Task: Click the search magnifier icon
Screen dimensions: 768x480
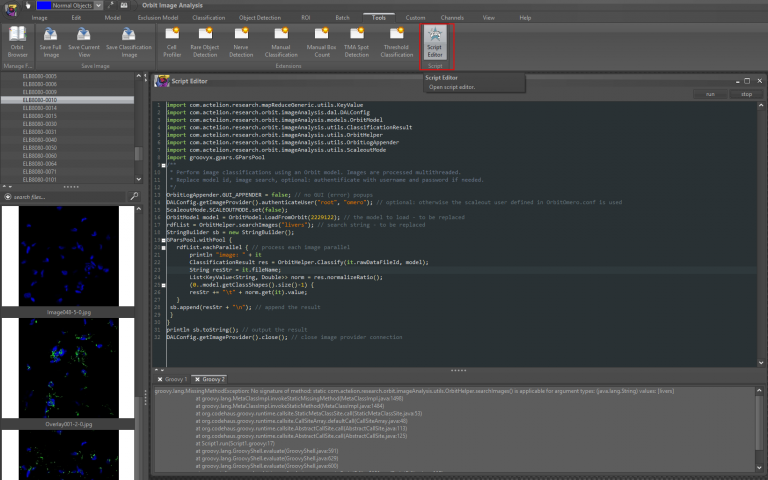Action: [x=134, y=196]
